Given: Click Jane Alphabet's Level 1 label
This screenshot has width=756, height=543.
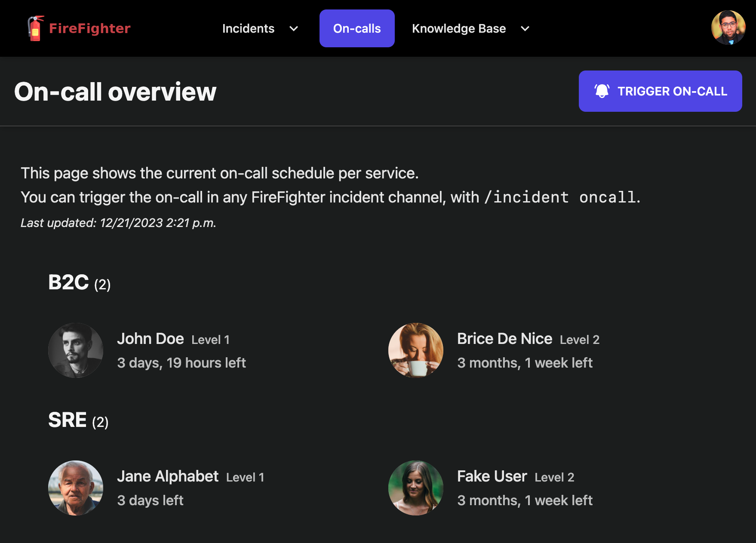Looking at the screenshot, I should tap(245, 477).
